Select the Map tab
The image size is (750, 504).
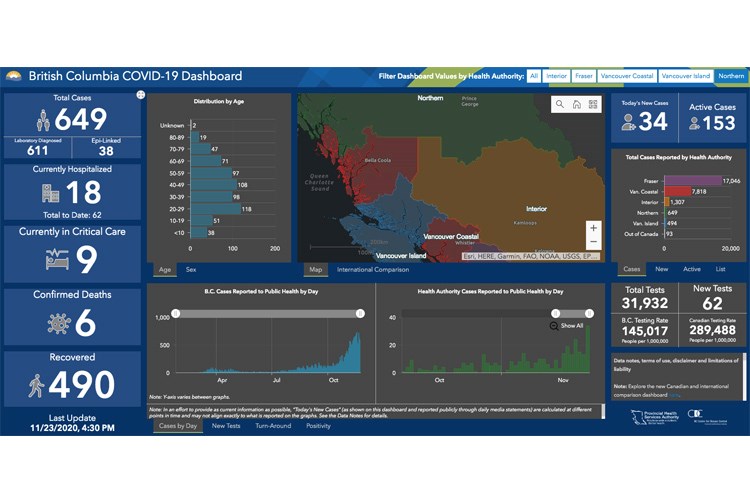click(x=316, y=270)
